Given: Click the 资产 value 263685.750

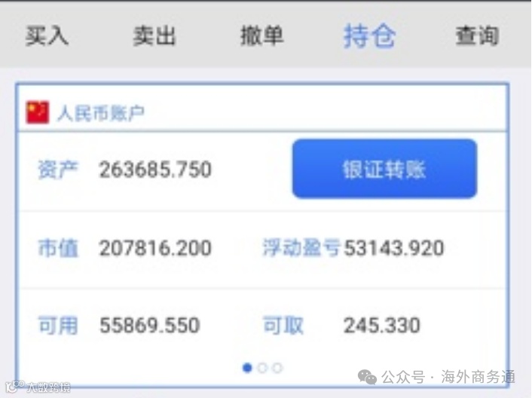Looking at the screenshot, I should (155, 170).
